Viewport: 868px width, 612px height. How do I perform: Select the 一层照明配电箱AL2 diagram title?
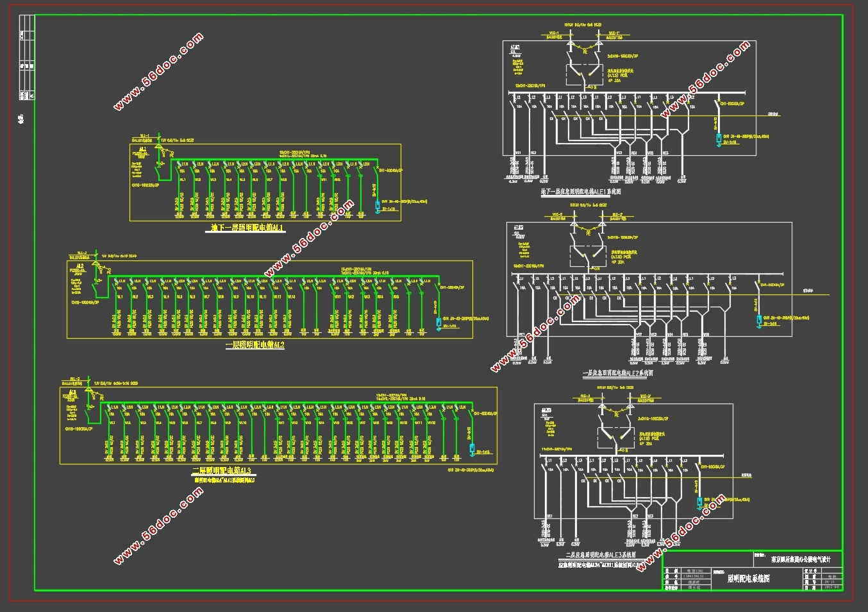pyautogui.click(x=255, y=344)
